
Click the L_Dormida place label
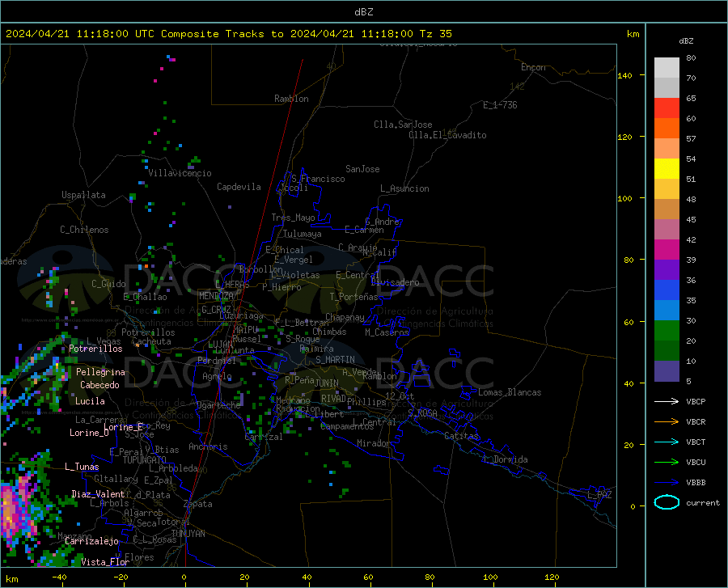(x=506, y=459)
